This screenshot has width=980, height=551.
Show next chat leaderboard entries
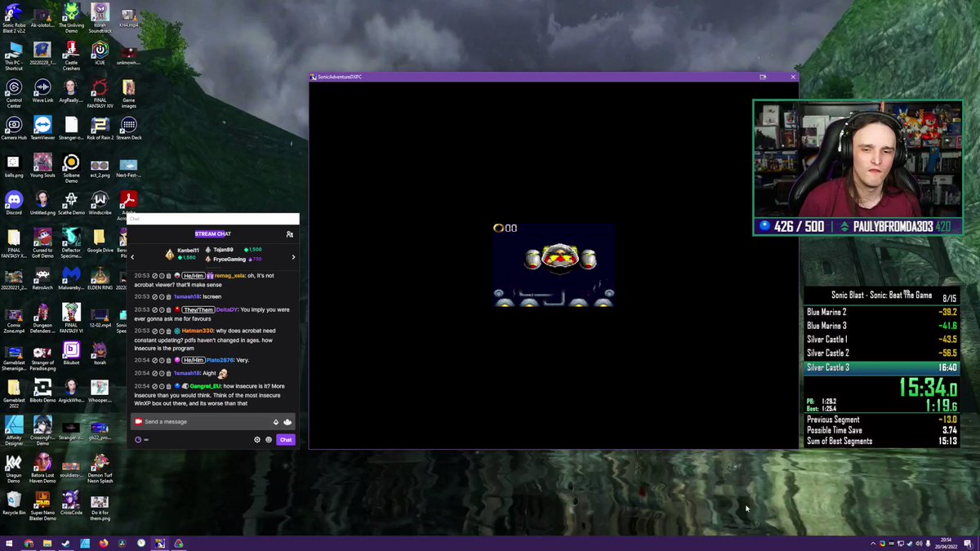(x=293, y=257)
